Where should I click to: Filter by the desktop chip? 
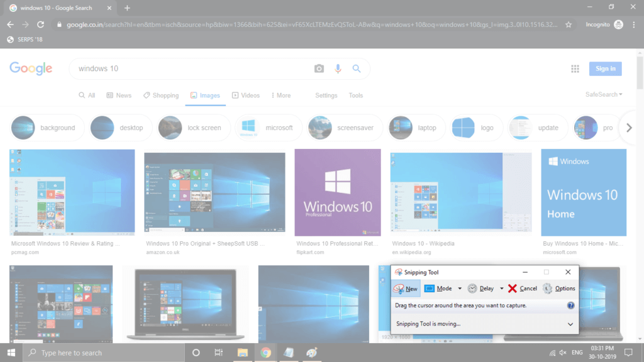pos(119,128)
